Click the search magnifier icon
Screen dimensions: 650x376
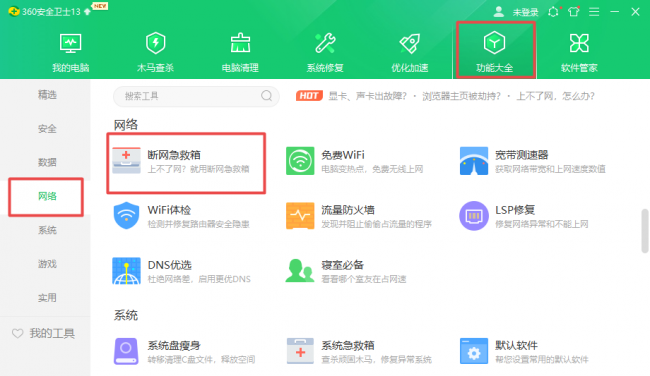[267, 96]
